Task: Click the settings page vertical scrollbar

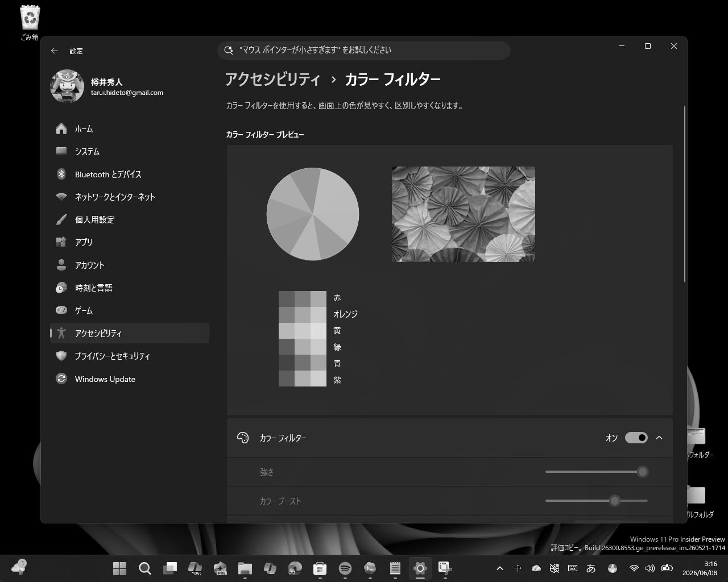Action: pyautogui.click(x=685, y=193)
